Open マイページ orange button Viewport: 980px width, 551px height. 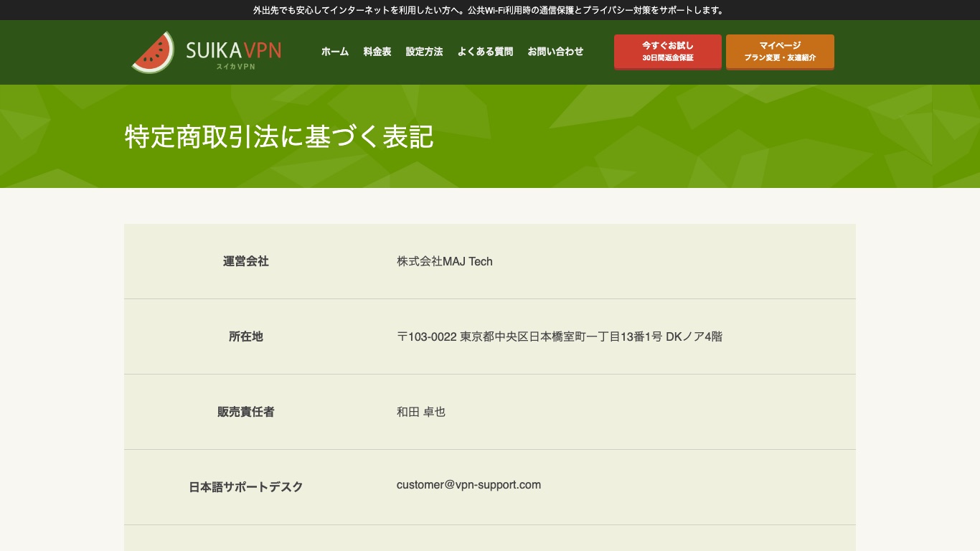pyautogui.click(x=780, y=52)
